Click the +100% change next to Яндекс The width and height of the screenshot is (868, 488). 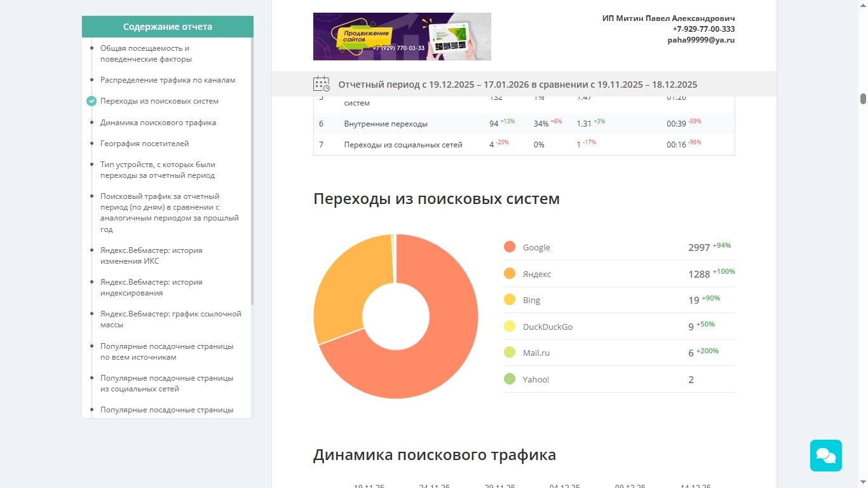(x=724, y=271)
